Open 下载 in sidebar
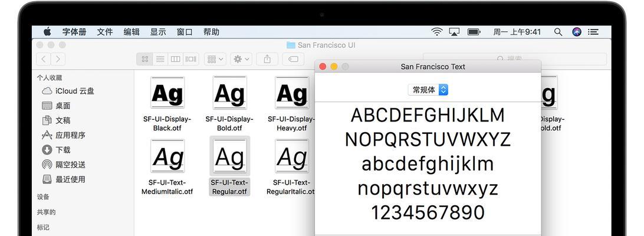Image resolution: width=644 pixels, height=236 pixels. click(56, 150)
